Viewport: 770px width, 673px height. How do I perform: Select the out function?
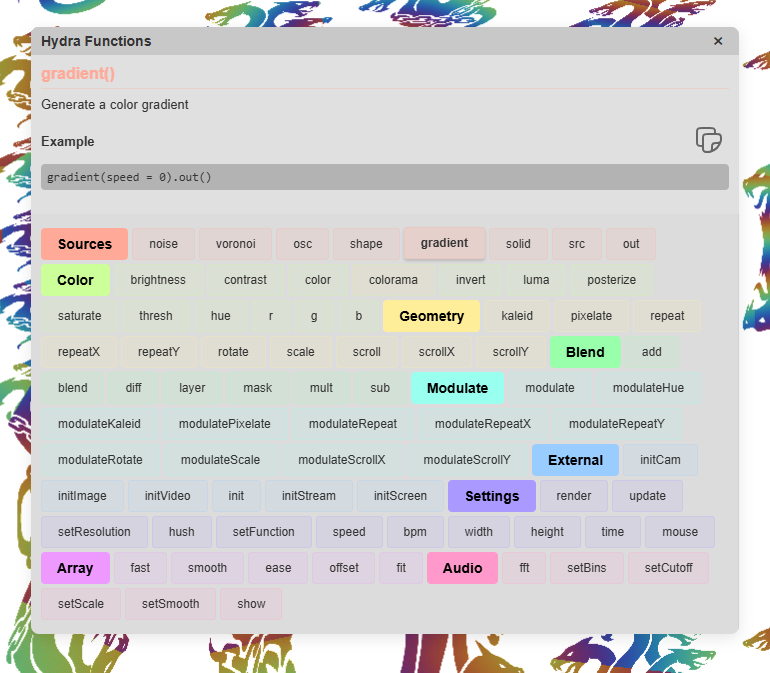[x=631, y=244]
